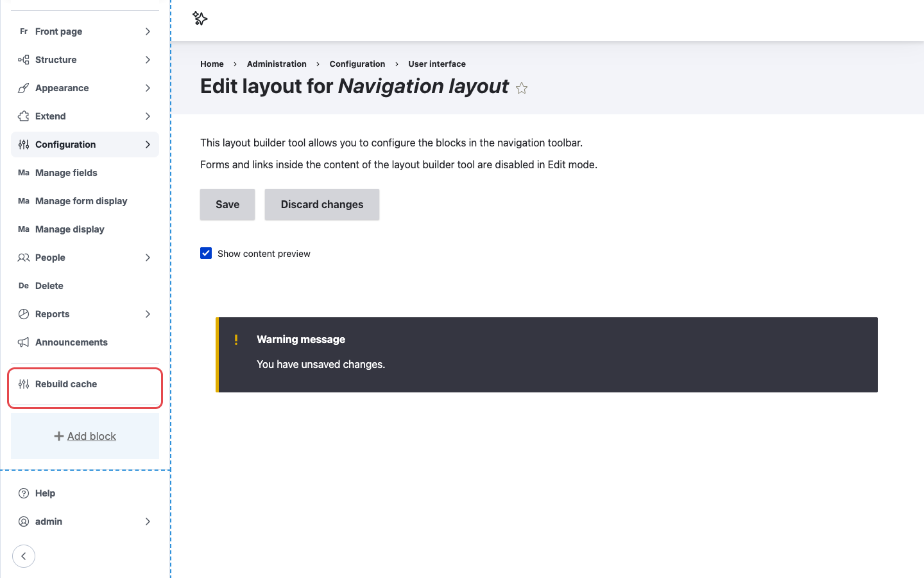Open the Manage fields menu item
Image resolution: width=924 pixels, height=578 pixels.
pos(85,173)
